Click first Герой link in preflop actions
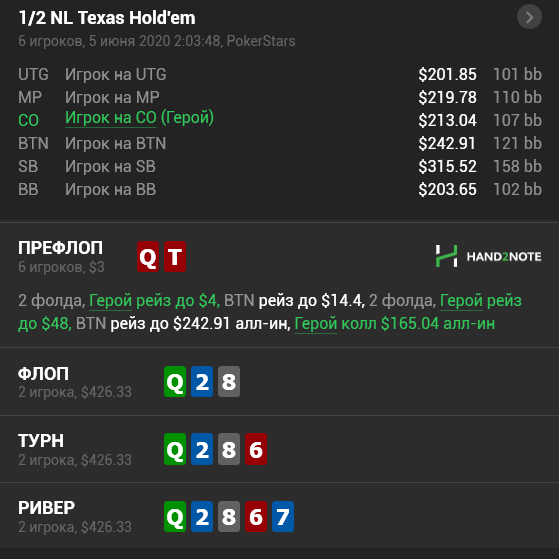The width and height of the screenshot is (559, 559). point(111,301)
